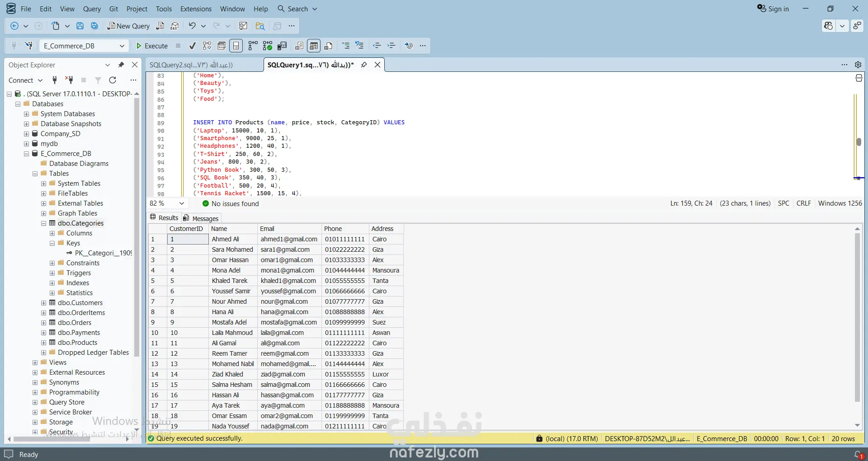Split the query editor window
The width and height of the screenshot is (868, 461).
[859, 78]
